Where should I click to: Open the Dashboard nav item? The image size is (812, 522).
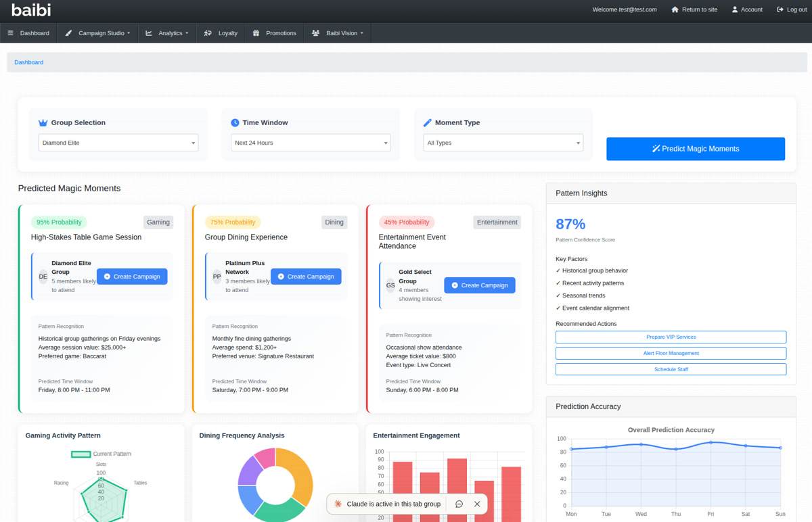point(28,33)
